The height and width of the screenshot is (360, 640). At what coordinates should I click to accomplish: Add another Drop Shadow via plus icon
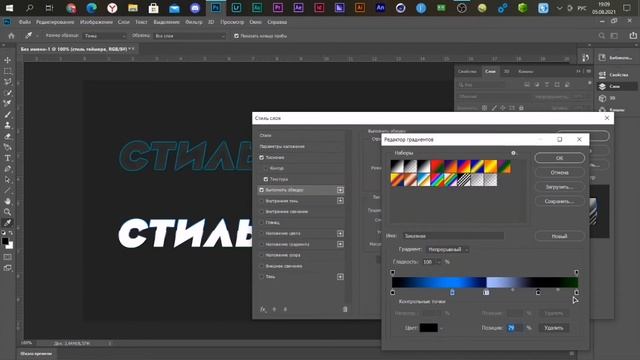(340, 277)
